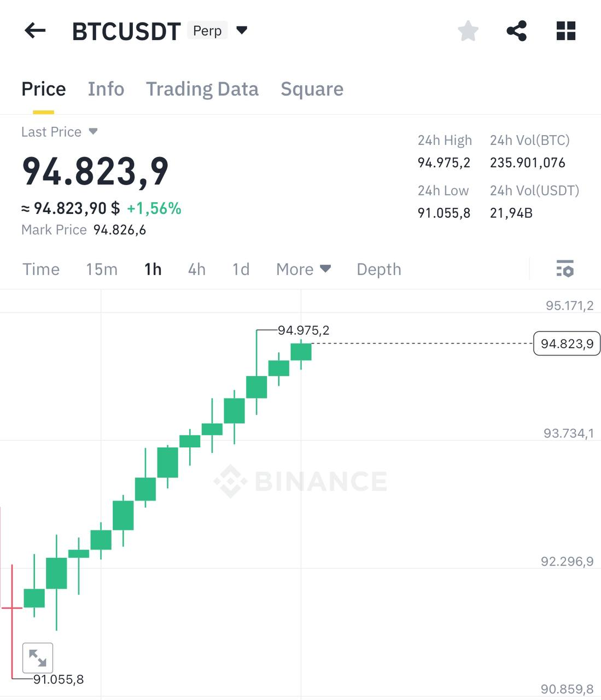
Task: Tap the 94.823,9 price label
Action: pos(567,343)
